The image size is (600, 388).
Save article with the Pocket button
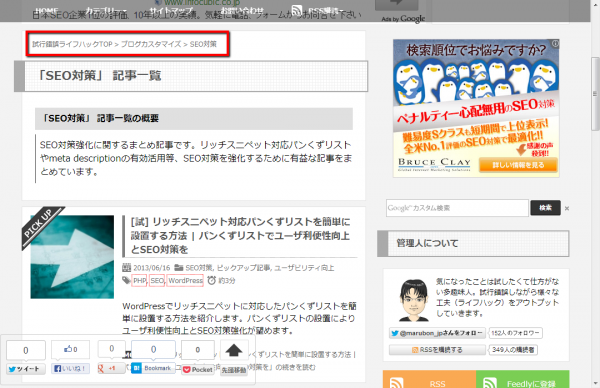coord(198,370)
